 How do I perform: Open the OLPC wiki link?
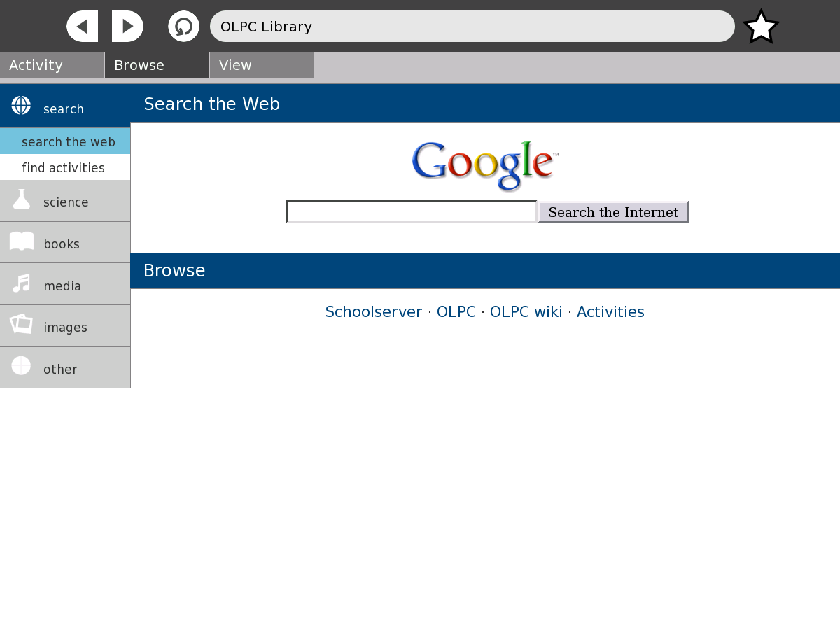(x=526, y=312)
